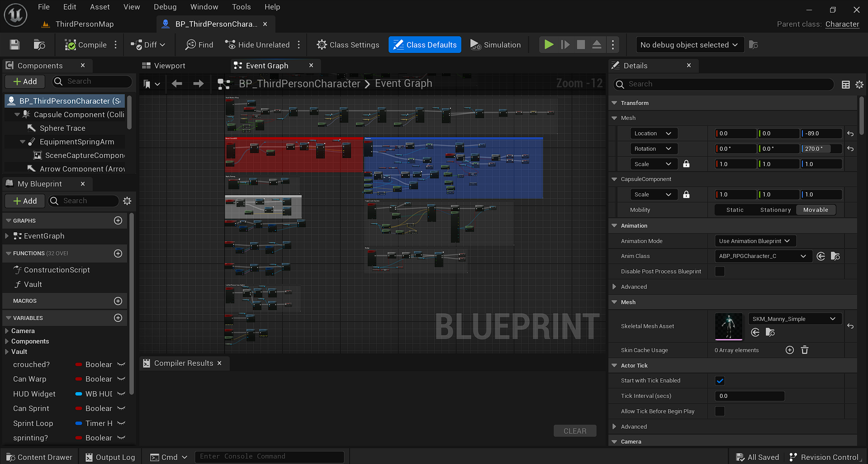Image resolution: width=868 pixels, height=464 pixels.
Task: Start Play in editor with the green arrow
Action: tap(549, 45)
